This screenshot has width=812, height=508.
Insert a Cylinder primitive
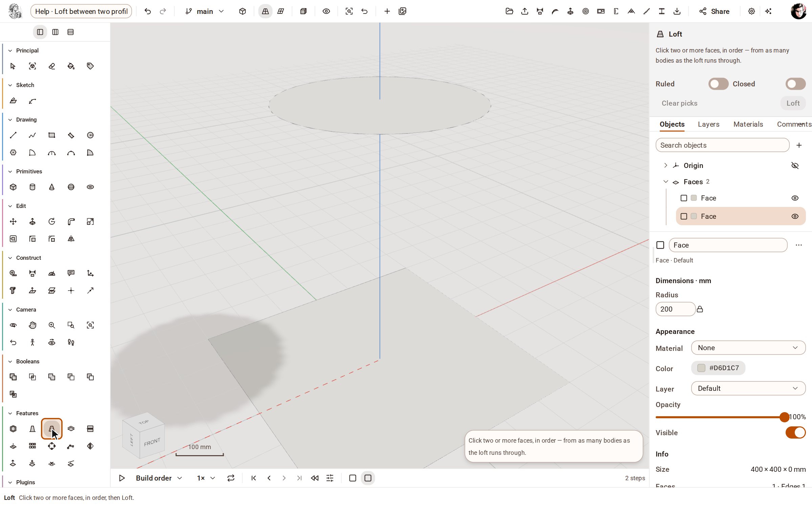coord(32,187)
